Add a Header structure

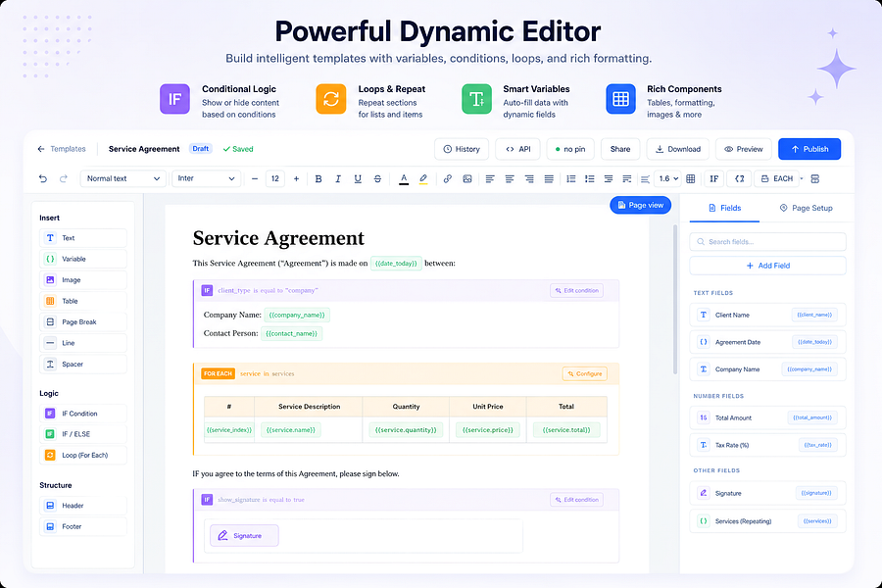pyautogui.click(x=83, y=506)
